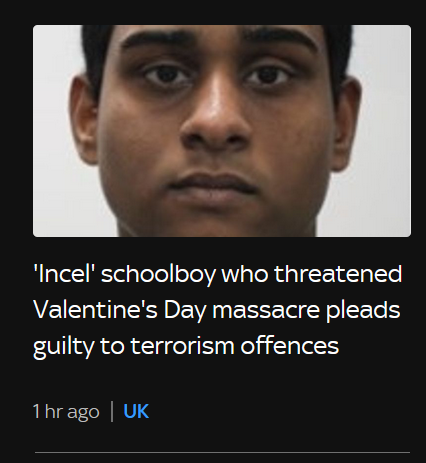Screen dimensions: 426x463
Task: Click the word 'offences' in the headline
Action: 290,345
